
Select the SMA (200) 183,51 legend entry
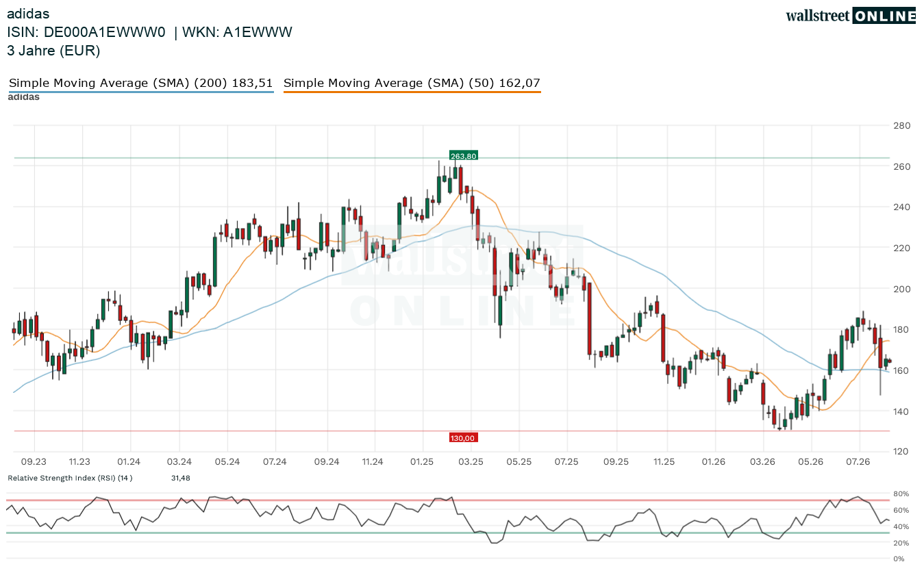point(141,84)
